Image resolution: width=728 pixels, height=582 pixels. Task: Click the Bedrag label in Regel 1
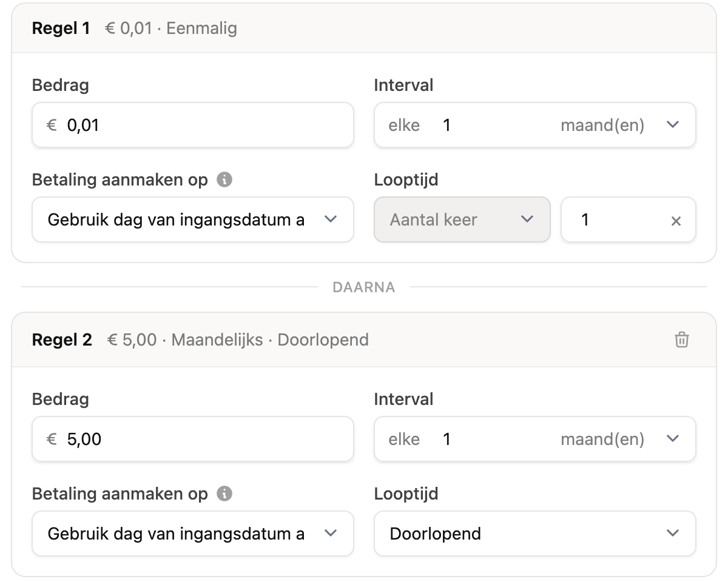point(61,85)
